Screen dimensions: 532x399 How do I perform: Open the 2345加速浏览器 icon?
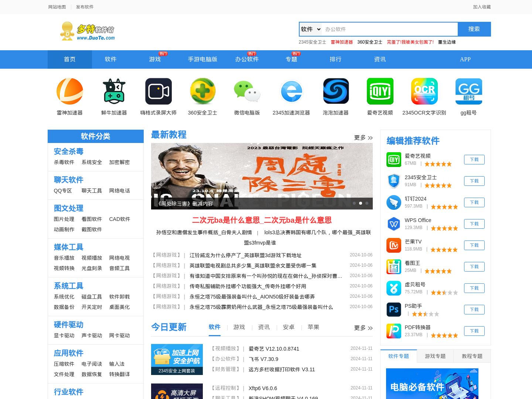(291, 91)
